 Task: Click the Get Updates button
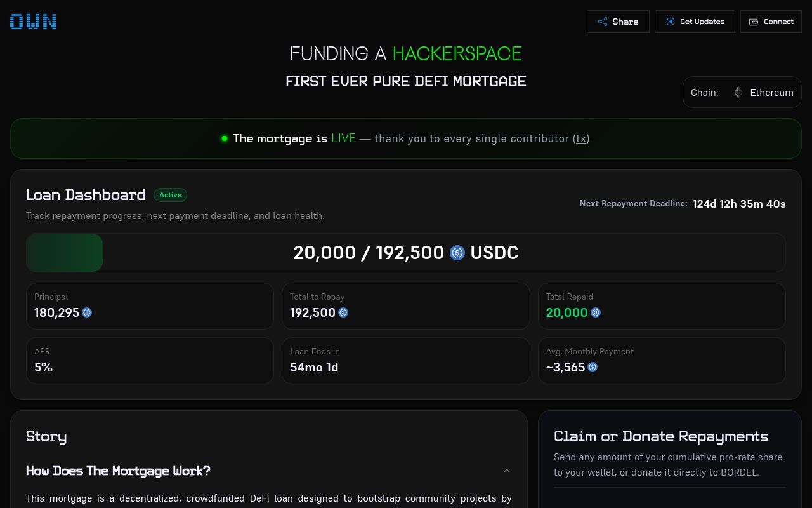pos(695,22)
